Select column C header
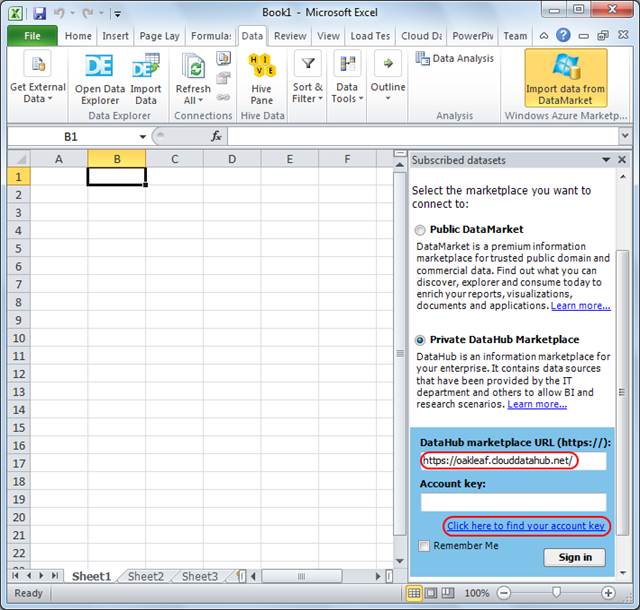 coord(174,159)
